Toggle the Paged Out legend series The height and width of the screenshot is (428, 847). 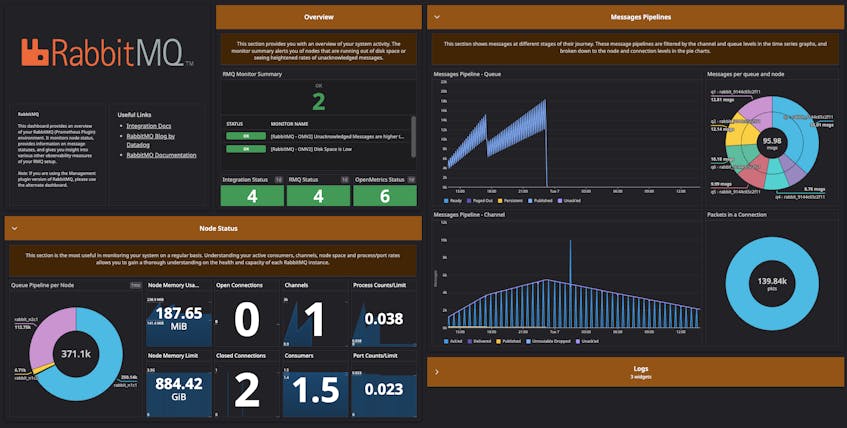480,200
